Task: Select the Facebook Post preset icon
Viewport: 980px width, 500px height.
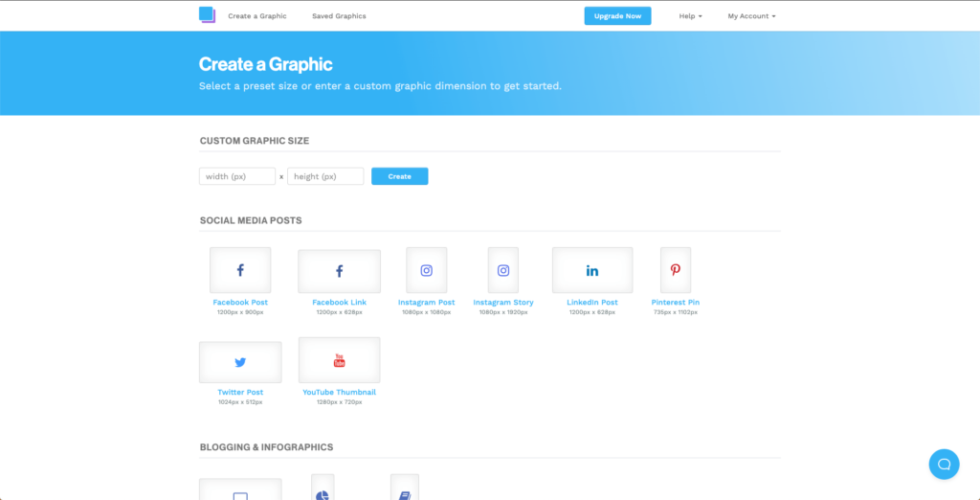Action: point(240,270)
